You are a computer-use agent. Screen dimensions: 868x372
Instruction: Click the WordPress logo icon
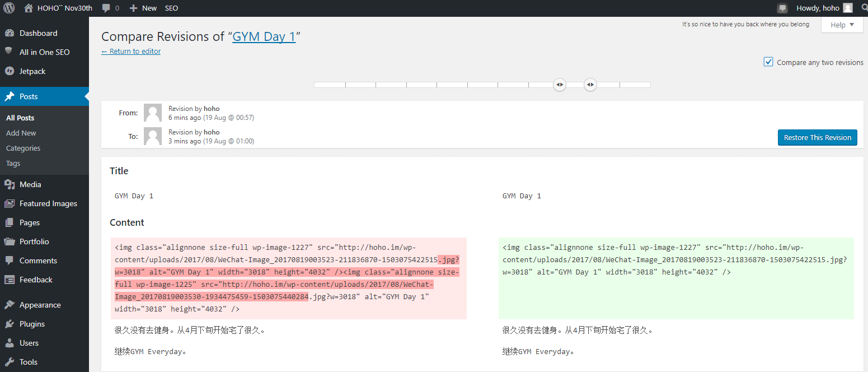point(9,8)
